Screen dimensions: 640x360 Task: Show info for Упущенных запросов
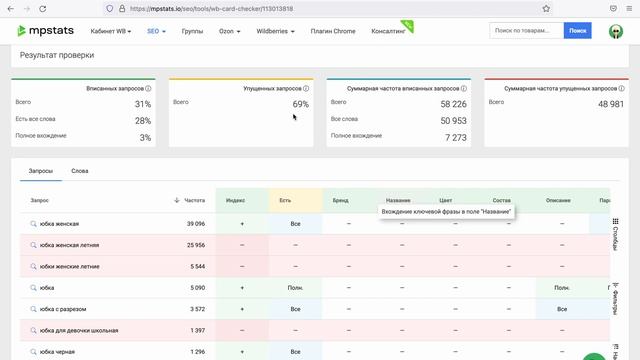pyautogui.click(x=306, y=89)
